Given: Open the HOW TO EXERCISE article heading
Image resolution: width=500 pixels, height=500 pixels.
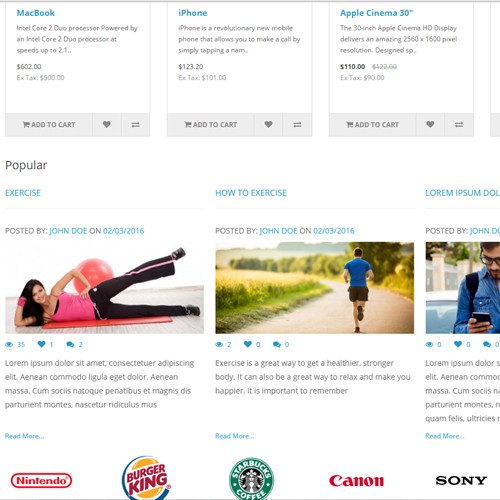Looking at the screenshot, I should tap(251, 193).
